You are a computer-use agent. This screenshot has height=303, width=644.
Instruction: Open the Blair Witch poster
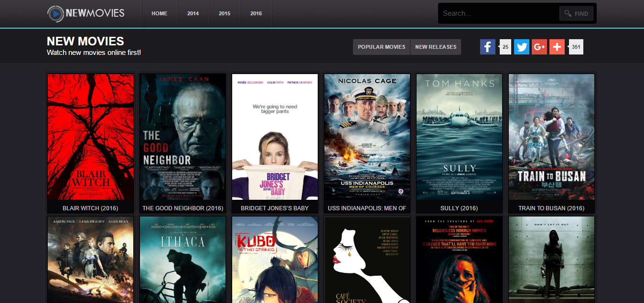click(90, 137)
